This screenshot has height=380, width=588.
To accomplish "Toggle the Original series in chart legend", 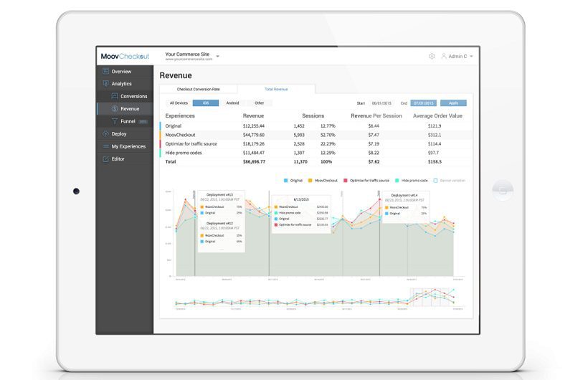I will click(x=286, y=181).
